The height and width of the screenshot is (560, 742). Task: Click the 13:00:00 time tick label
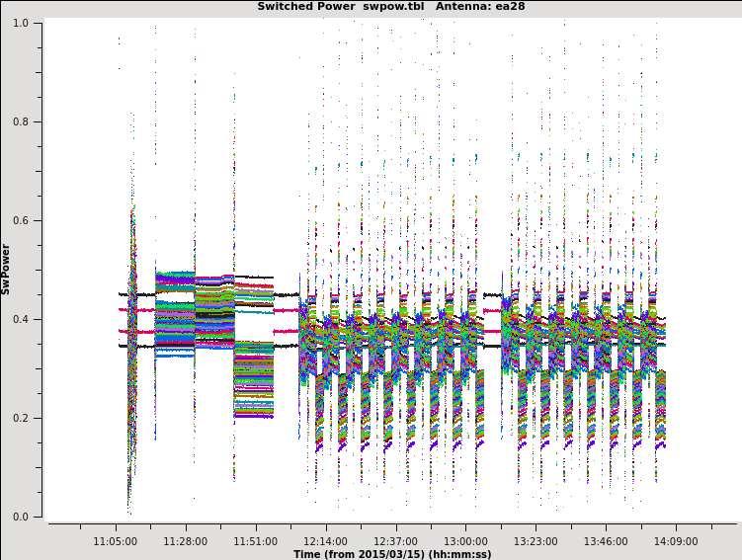click(x=465, y=541)
